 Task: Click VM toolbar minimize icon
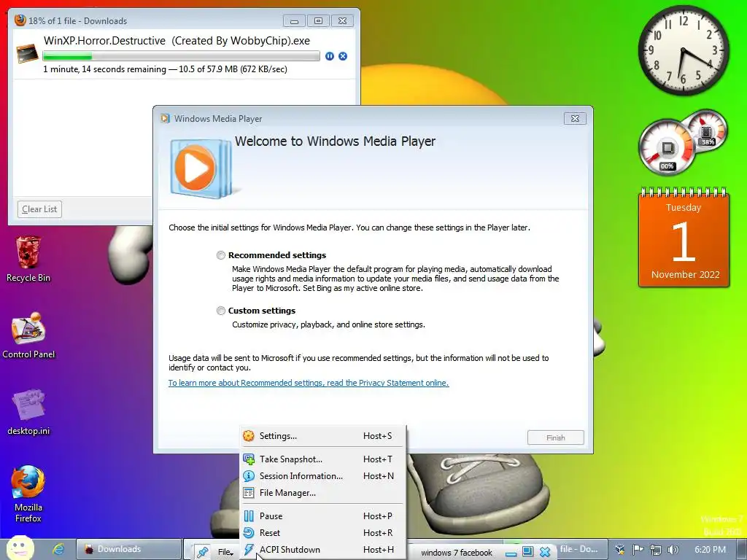511,553
